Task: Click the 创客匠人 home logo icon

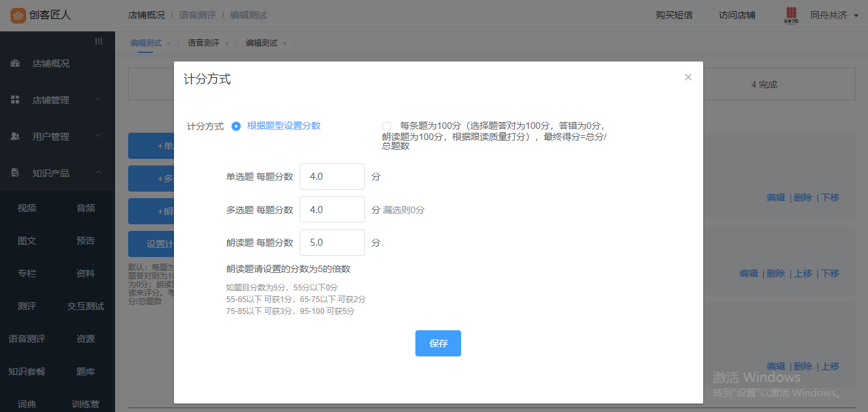Action: click(x=18, y=15)
